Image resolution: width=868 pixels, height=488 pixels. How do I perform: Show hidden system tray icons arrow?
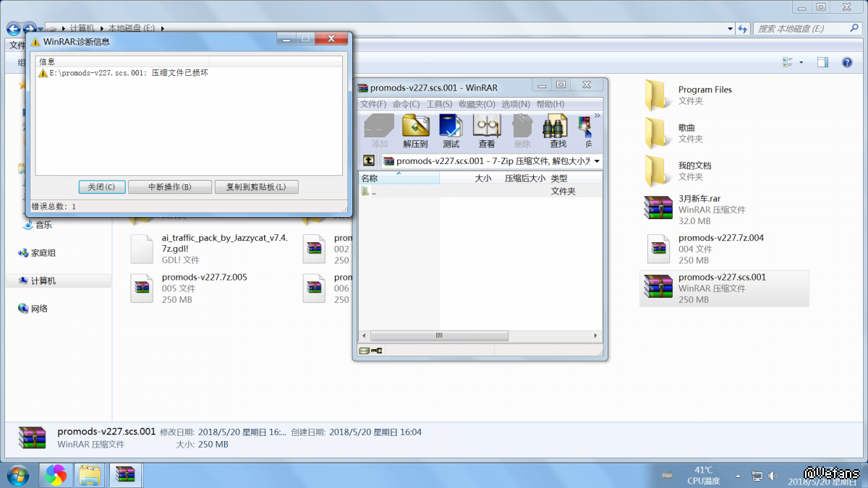tap(737, 476)
